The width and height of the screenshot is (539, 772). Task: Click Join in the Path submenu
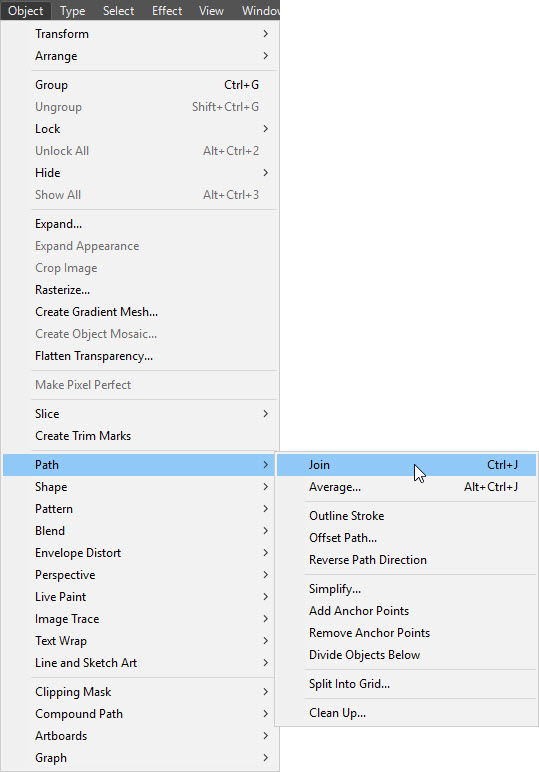(x=406, y=465)
